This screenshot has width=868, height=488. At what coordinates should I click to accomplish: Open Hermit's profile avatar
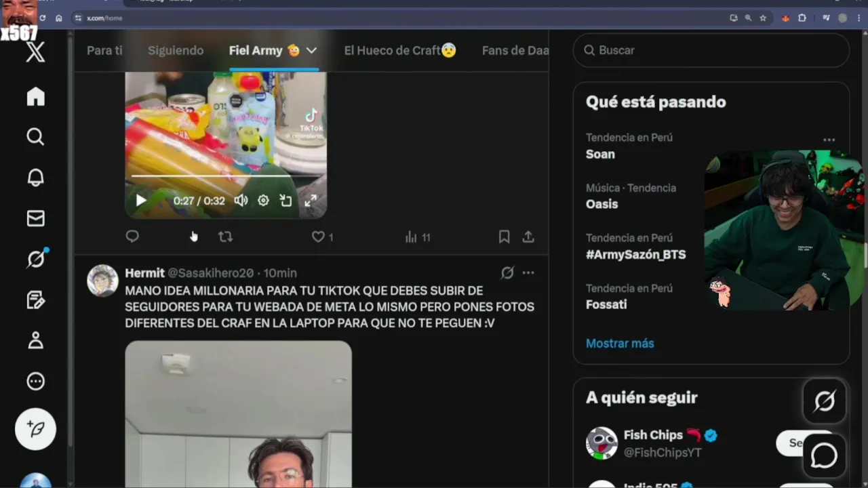pos(102,281)
